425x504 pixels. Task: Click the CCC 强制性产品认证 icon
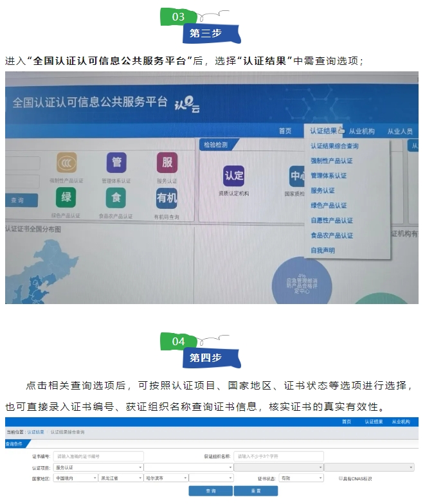(x=66, y=163)
